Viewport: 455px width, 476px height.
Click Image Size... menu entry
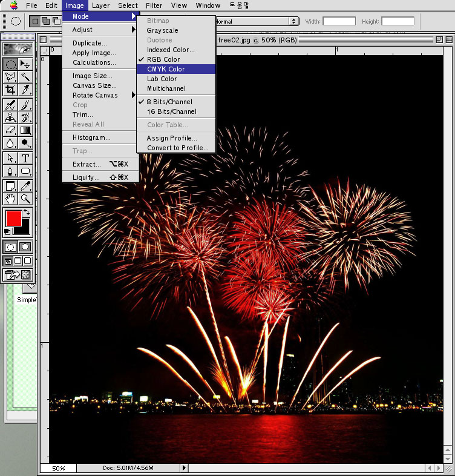92,76
